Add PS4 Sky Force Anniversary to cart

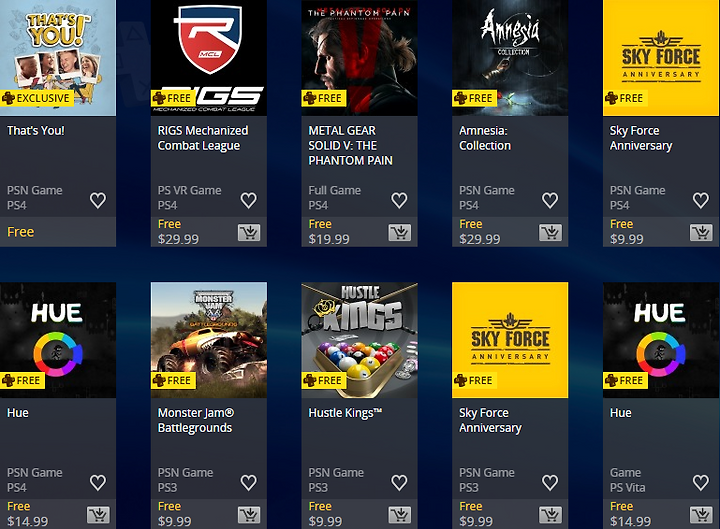click(x=701, y=233)
